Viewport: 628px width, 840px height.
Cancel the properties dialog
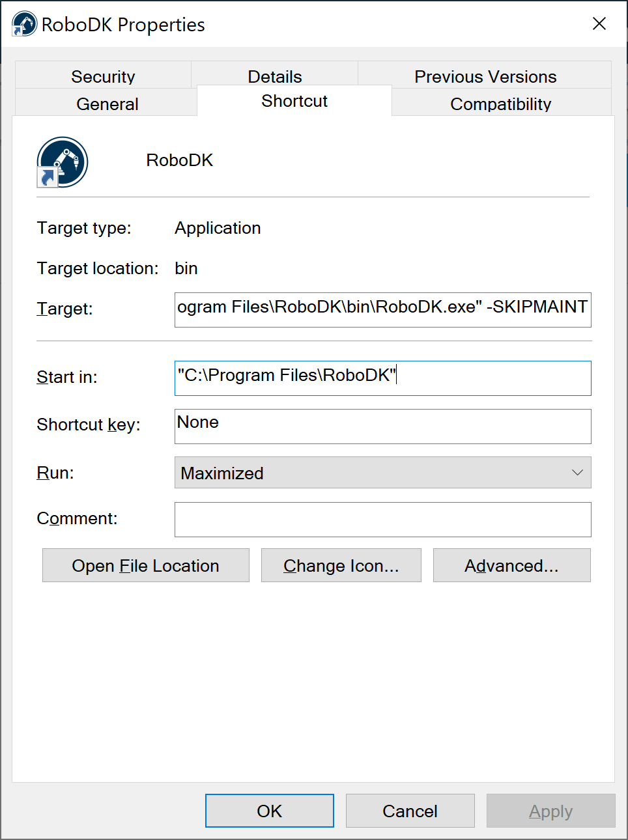point(410,811)
